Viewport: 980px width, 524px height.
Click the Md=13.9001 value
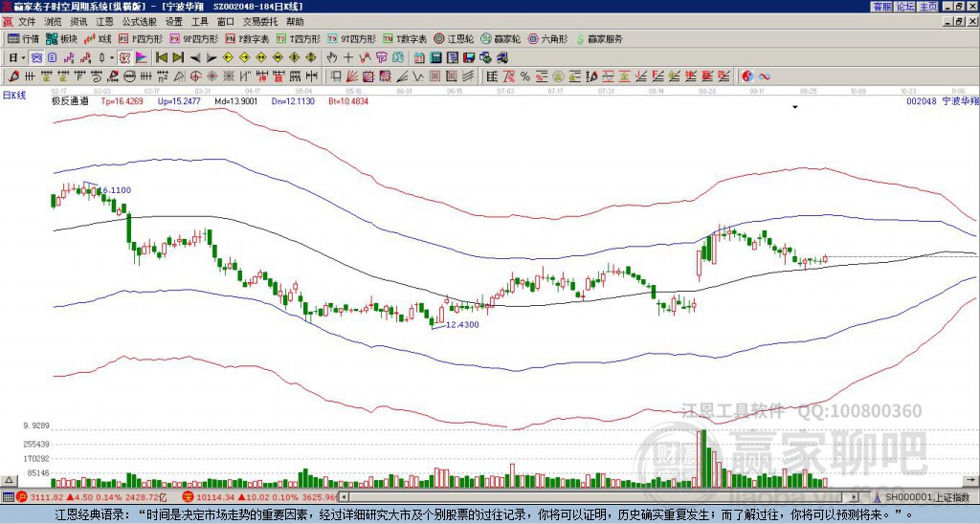pyautogui.click(x=236, y=100)
